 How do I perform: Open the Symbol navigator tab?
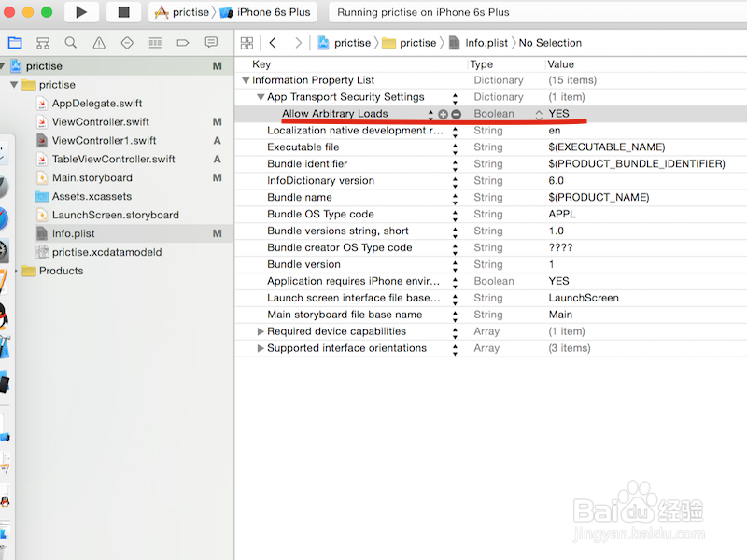coord(43,43)
